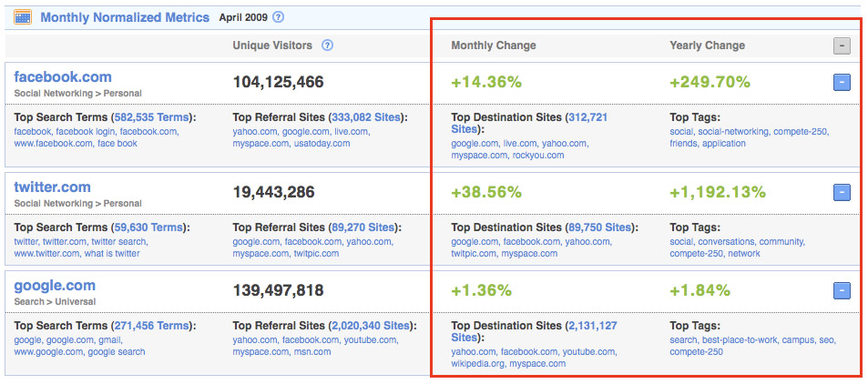Open twitter's 89,270 Sites referral link
This screenshot has height=384, width=868.
(x=363, y=227)
